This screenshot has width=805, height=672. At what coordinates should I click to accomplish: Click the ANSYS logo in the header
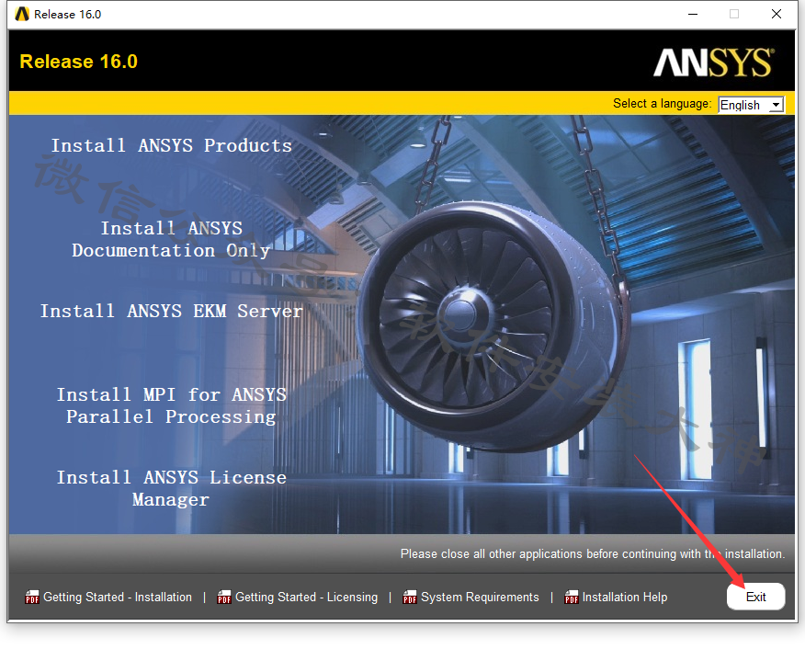click(713, 63)
